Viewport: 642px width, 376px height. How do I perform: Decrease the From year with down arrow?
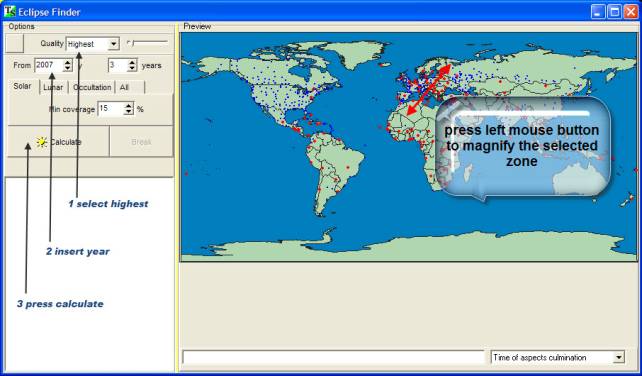68,68
